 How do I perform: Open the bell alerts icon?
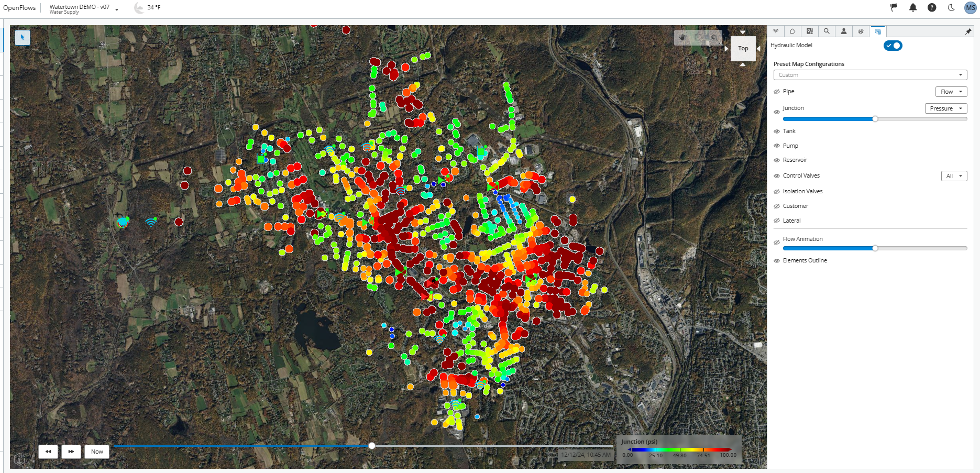(x=913, y=7)
